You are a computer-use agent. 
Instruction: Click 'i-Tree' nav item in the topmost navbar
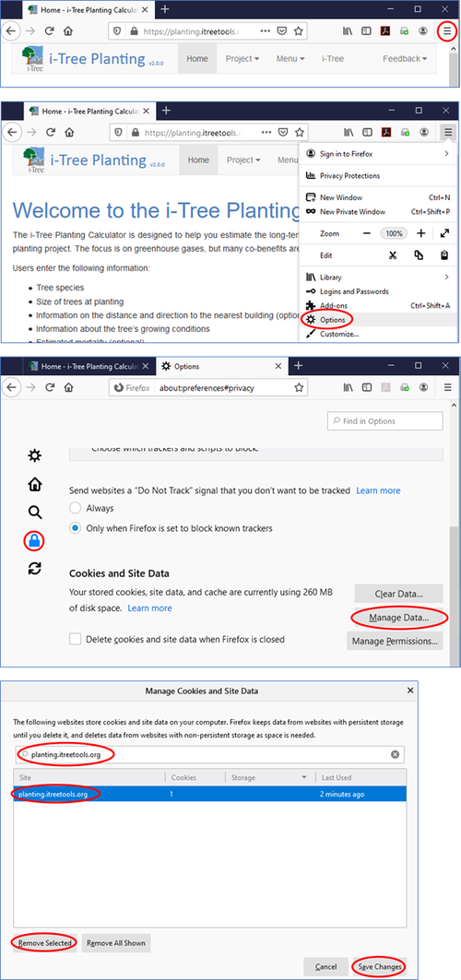point(333,59)
